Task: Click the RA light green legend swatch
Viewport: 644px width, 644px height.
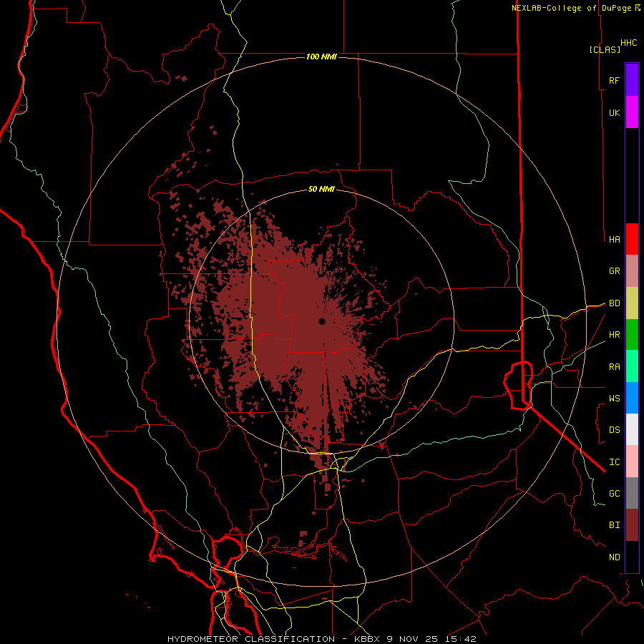Action: tap(632, 366)
